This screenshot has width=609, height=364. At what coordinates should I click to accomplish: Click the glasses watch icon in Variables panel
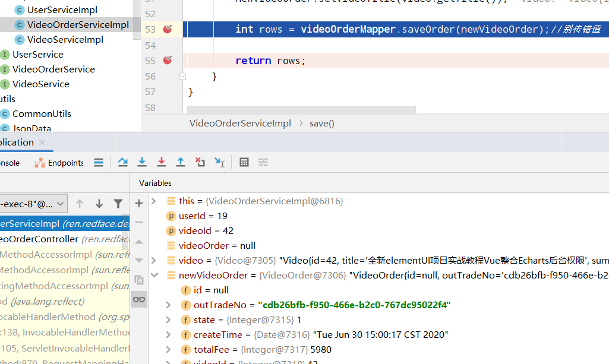tap(138, 299)
